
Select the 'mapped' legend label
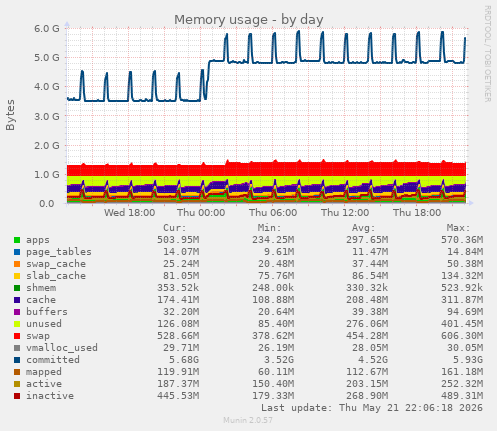pos(44,372)
